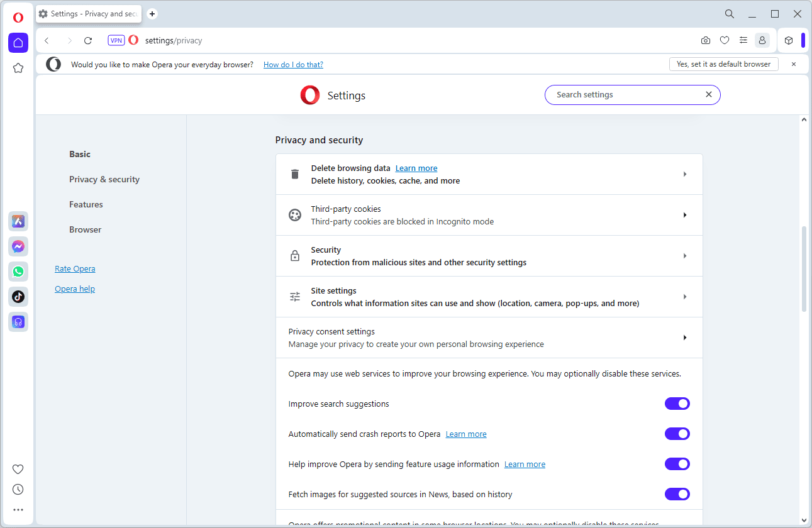
Task: Open Easy Setup sliders icon in toolbar
Action: [x=743, y=40]
